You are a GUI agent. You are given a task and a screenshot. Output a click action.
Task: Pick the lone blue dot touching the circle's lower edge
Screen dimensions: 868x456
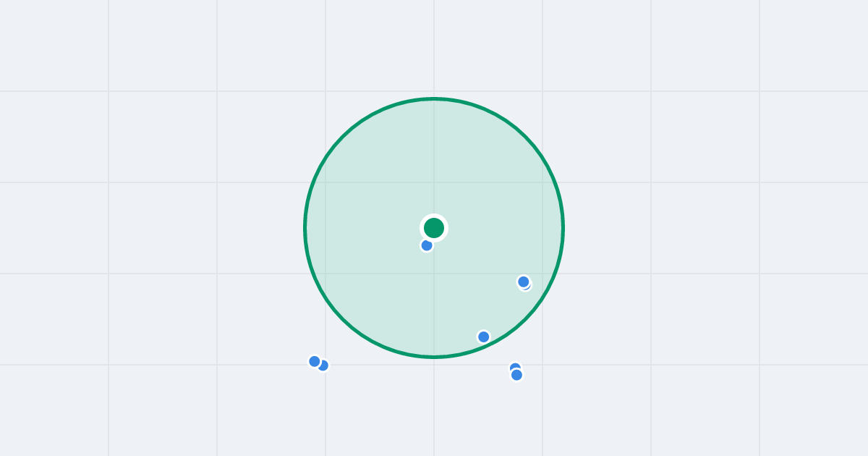tap(484, 337)
